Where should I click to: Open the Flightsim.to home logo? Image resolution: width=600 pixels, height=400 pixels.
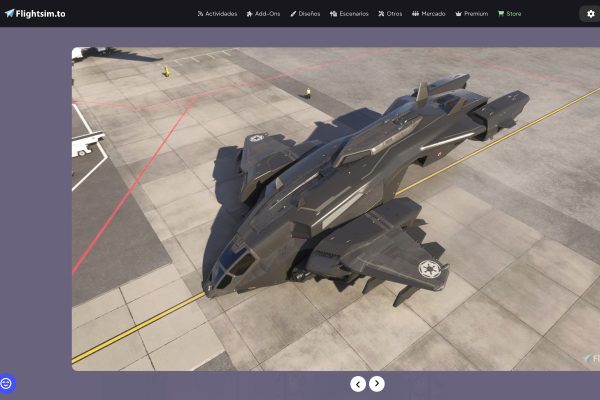click(35, 14)
